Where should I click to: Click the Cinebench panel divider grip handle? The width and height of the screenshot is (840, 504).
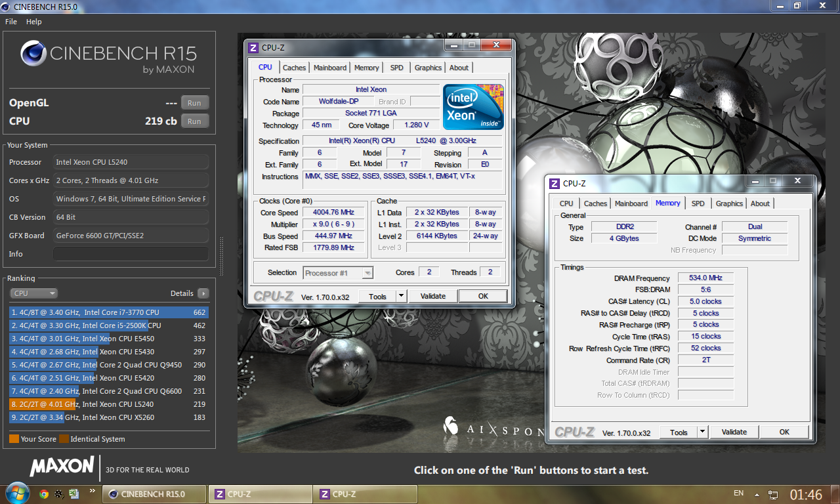coord(221,255)
